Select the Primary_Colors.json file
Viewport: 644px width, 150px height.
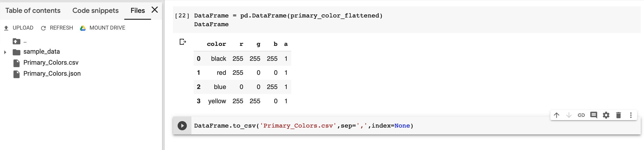[52, 73]
